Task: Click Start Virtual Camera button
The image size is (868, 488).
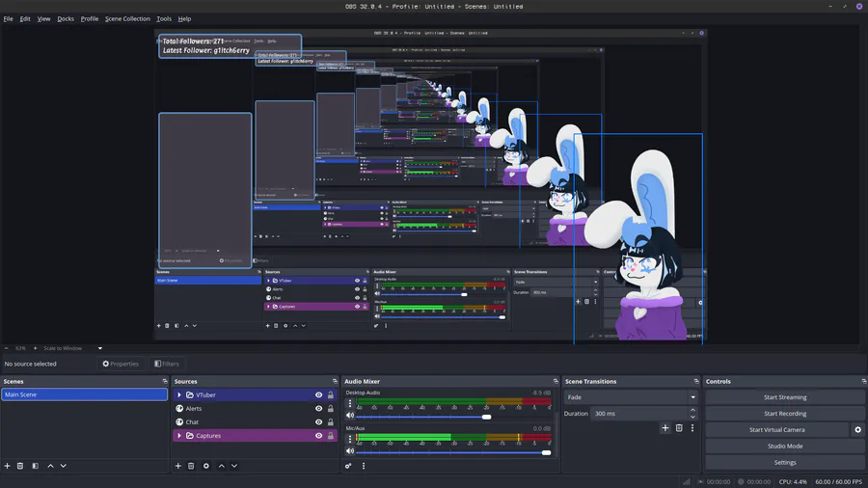Action: click(776, 430)
